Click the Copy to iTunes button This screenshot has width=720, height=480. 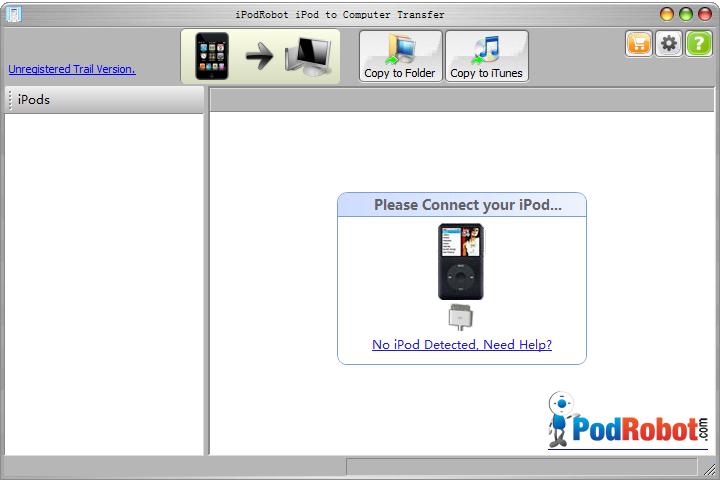click(x=486, y=56)
